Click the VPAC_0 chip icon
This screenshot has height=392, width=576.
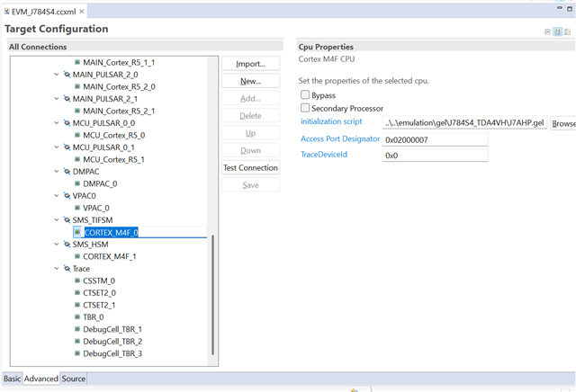[76, 208]
